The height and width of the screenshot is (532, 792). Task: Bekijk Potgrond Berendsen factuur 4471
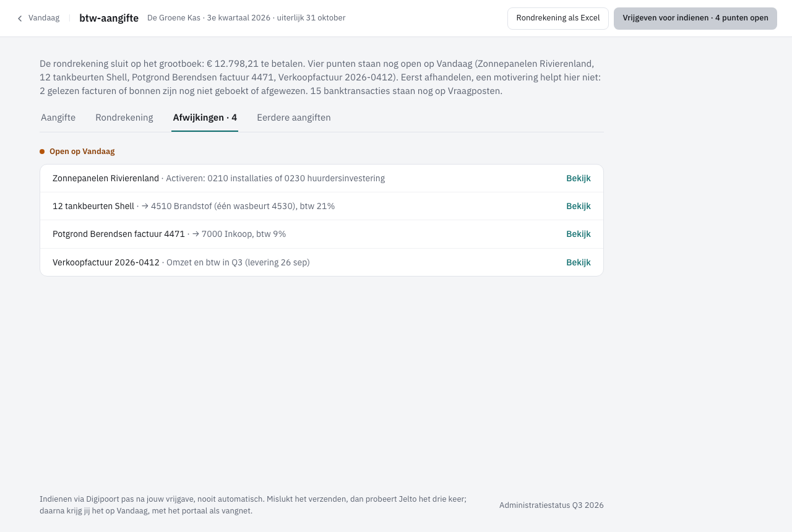(x=579, y=234)
